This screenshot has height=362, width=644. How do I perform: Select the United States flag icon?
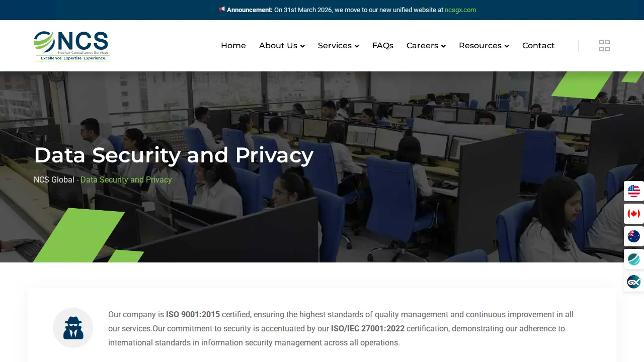[x=634, y=191]
